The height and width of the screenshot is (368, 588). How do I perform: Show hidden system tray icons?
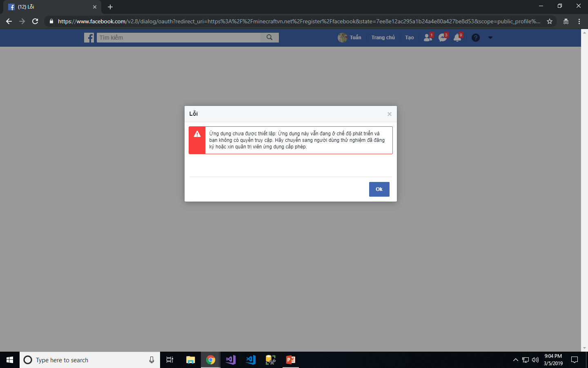click(515, 360)
